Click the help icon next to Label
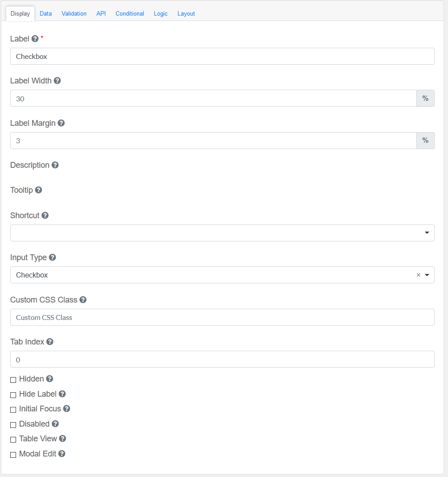The height and width of the screenshot is (477, 448). tap(35, 39)
